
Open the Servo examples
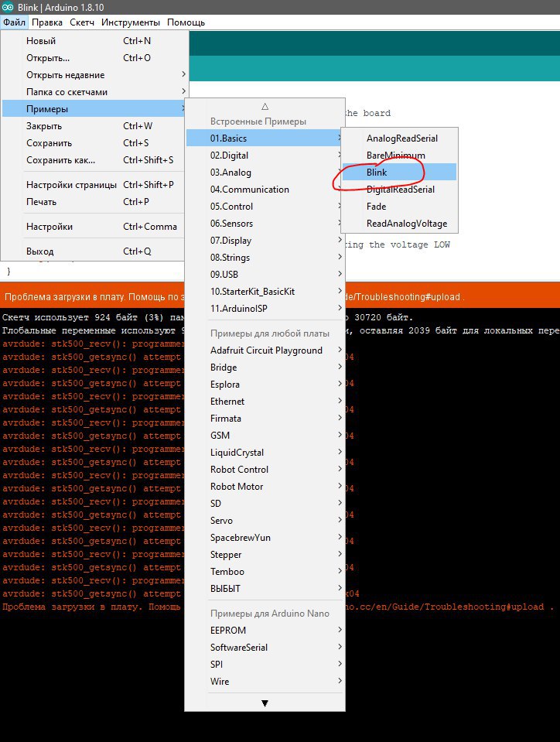pos(265,521)
